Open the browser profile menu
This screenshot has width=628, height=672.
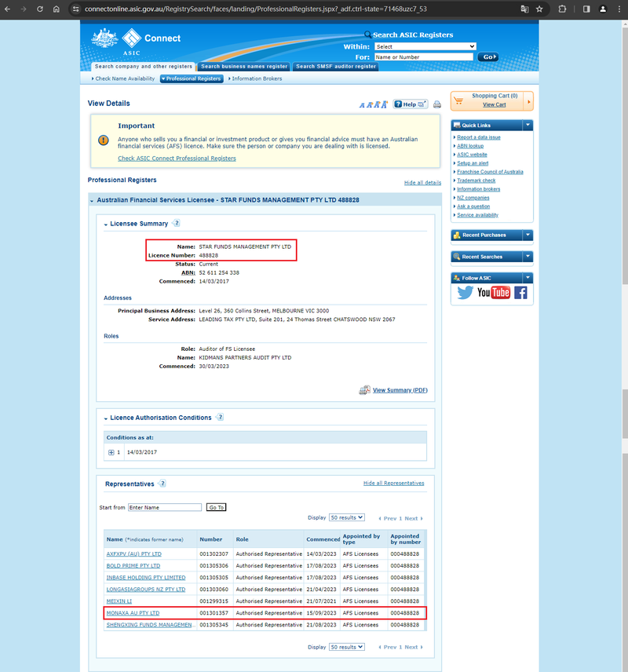tap(603, 9)
